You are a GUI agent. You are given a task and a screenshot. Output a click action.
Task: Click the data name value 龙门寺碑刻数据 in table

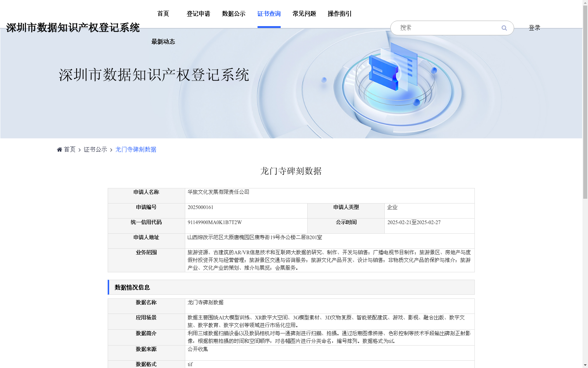[205, 302]
